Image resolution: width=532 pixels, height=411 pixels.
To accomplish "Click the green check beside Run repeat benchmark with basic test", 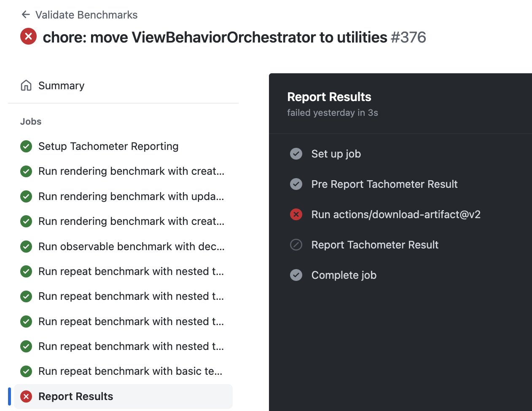I will pos(26,371).
